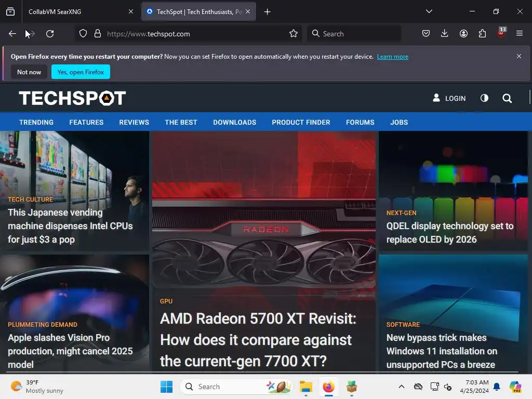Dismiss the Firefox startup notification bar

tap(519, 56)
